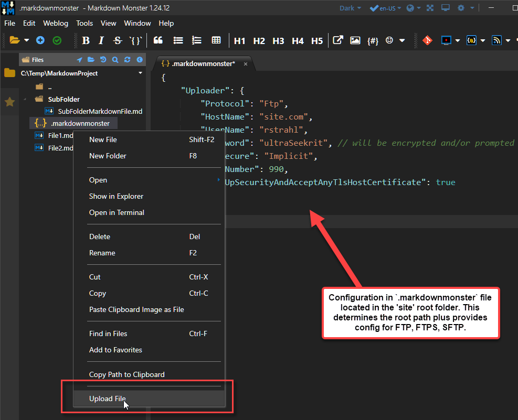This screenshot has height=420, width=518.
Task: Insert an image
Action: tap(355, 40)
